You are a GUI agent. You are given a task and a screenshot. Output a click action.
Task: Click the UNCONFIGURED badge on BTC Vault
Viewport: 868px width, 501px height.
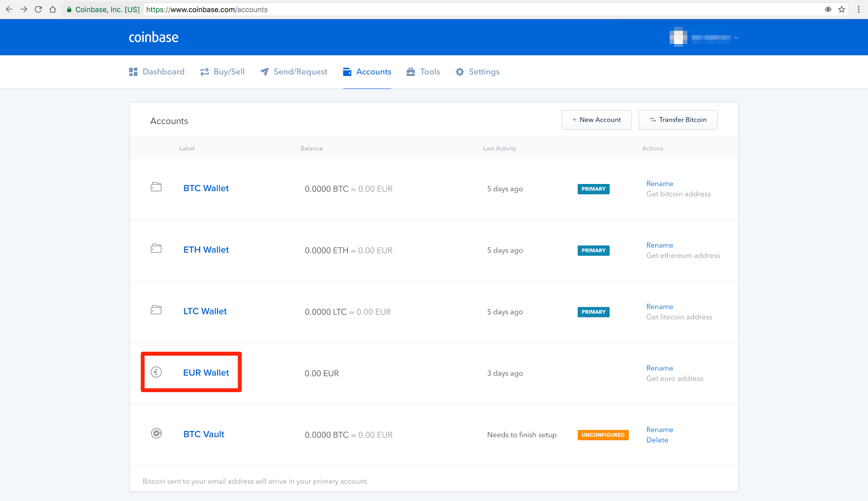(603, 435)
